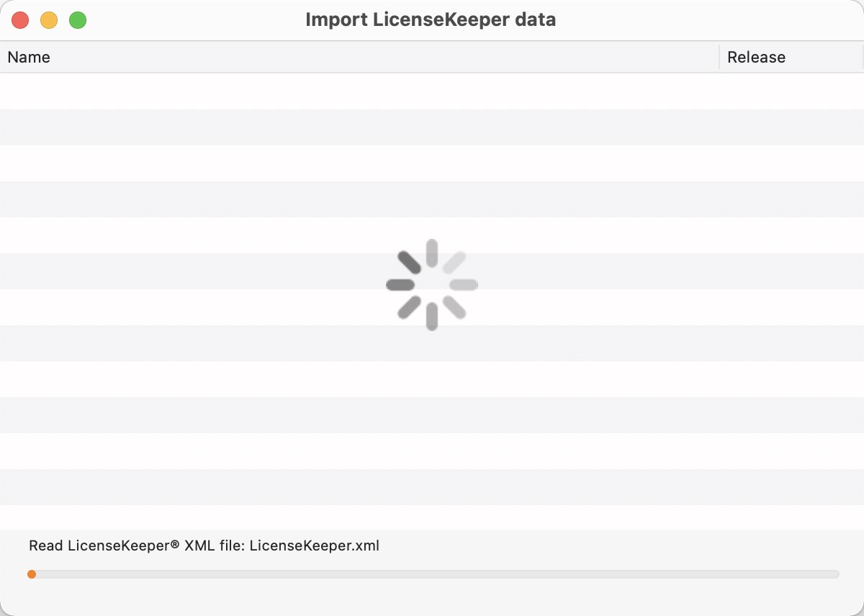Click the "Import LicenseKeeper data" window title
The height and width of the screenshot is (616, 864).
pyautogui.click(x=431, y=19)
